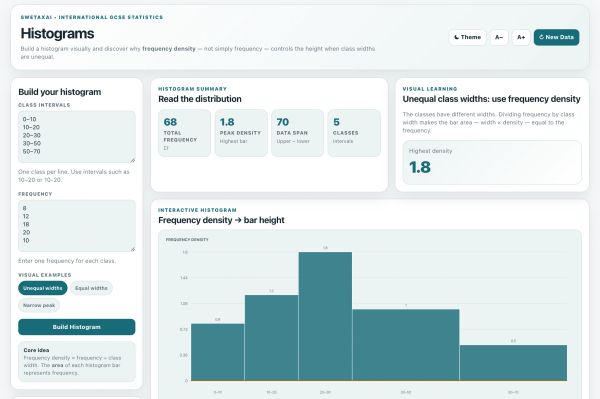The height and width of the screenshot is (399, 600).
Task: Select the 0–10 histogram bar
Action: click(x=218, y=352)
